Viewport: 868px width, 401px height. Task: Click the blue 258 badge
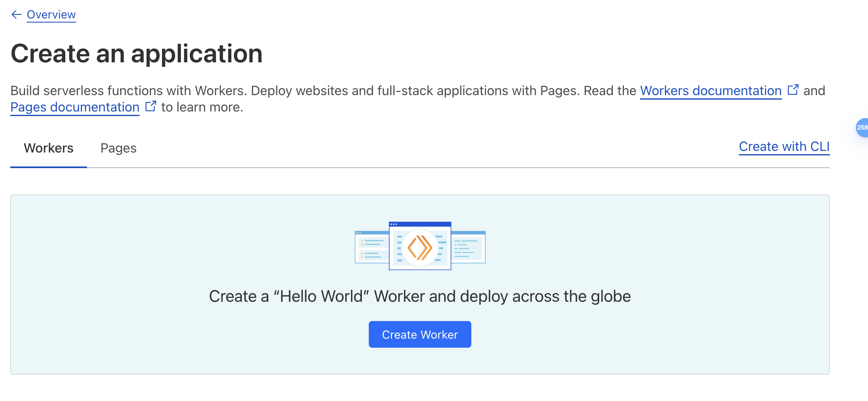click(861, 128)
